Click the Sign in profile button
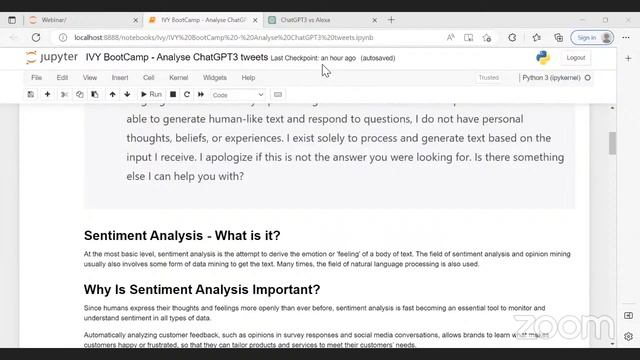This screenshot has height=360, width=640. click(592, 38)
